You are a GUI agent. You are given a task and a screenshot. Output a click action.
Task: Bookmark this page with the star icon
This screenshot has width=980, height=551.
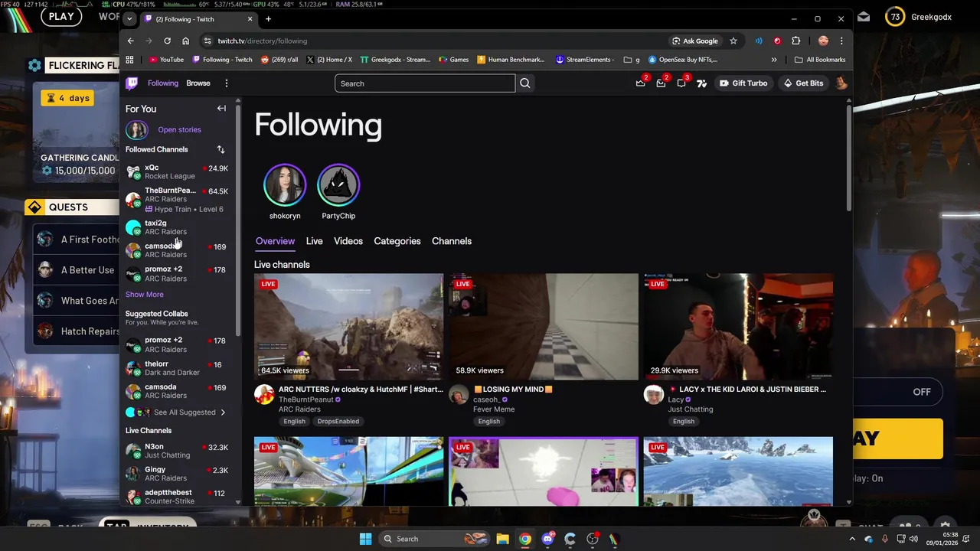point(733,41)
